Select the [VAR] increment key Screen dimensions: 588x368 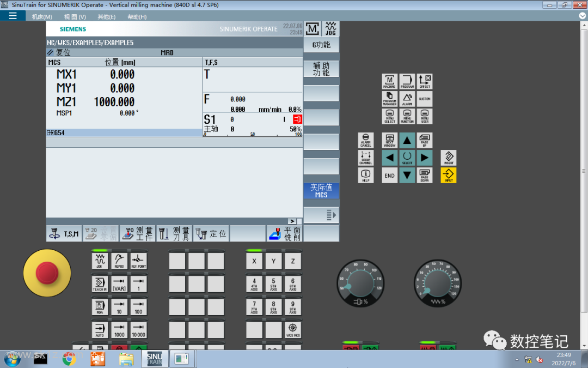tap(119, 284)
